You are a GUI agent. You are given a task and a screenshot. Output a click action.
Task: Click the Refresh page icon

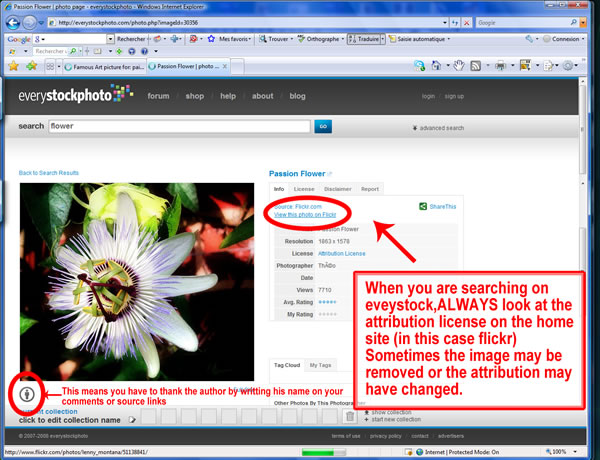(x=455, y=23)
